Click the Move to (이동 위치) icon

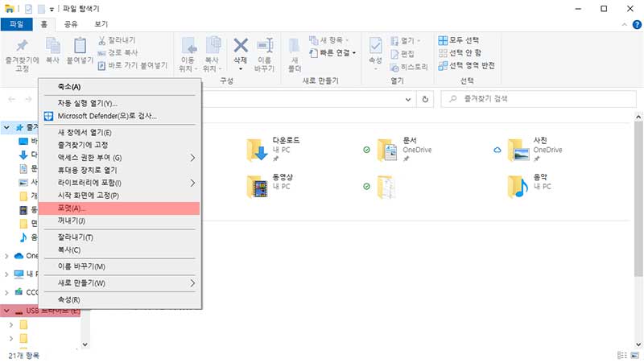point(188,46)
